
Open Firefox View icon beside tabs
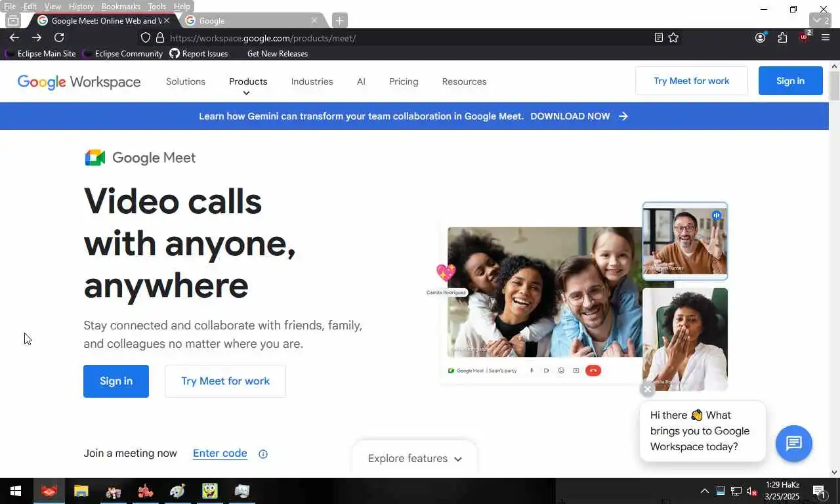click(12, 20)
